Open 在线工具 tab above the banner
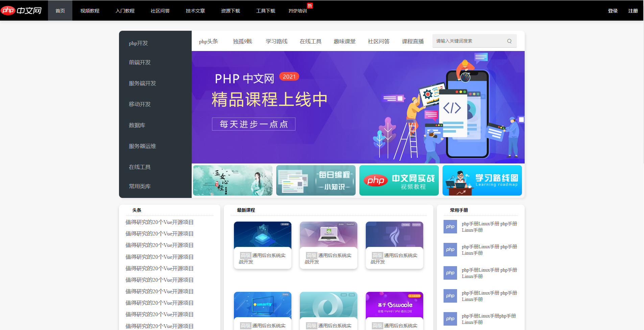Image resolution: width=644 pixels, height=330 pixels. tap(311, 41)
